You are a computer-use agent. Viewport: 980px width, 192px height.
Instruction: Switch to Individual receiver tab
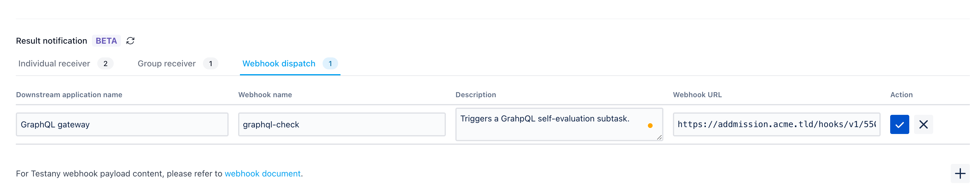[54, 64]
